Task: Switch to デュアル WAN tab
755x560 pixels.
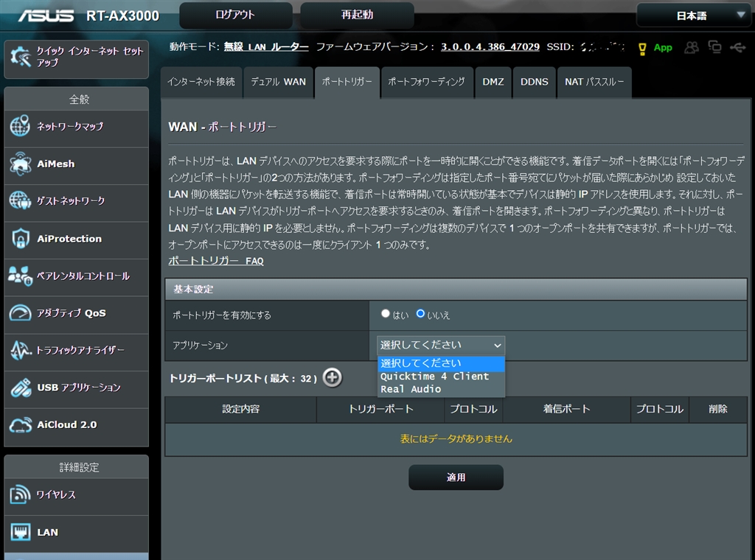Action: 278,83
